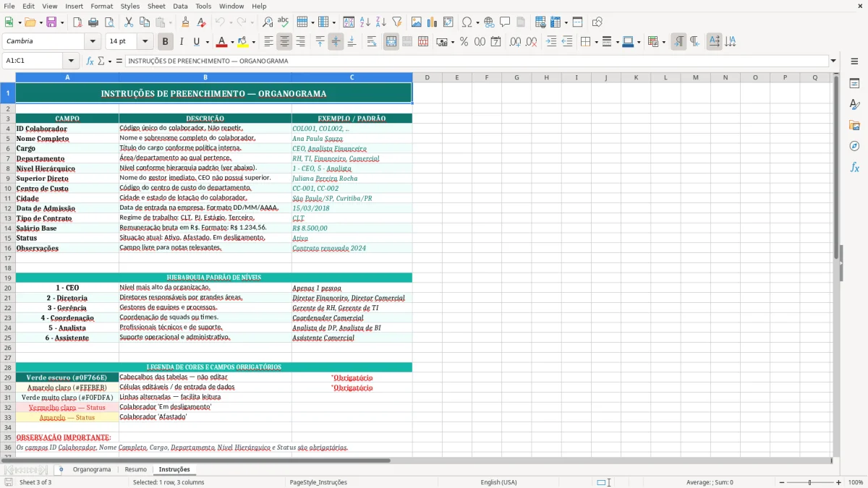
Task: Toggle Underline formatting
Action: pyautogui.click(x=196, y=42)
